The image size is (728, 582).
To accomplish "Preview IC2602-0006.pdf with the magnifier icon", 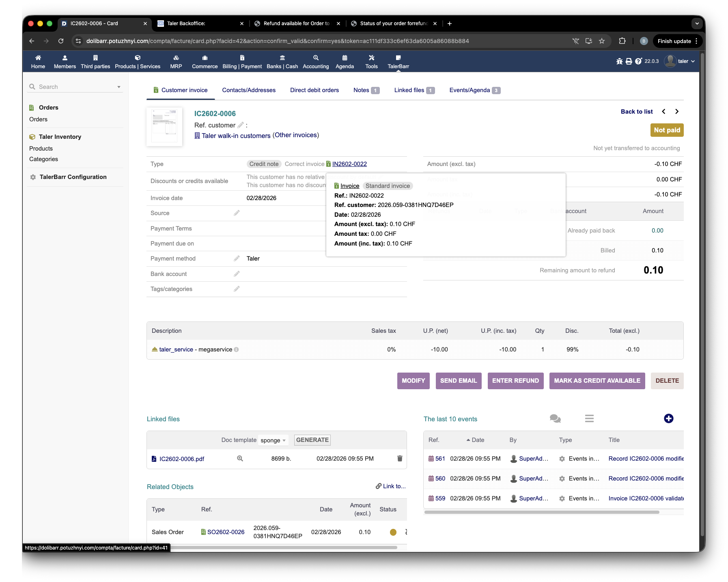I will pos(240,459).
